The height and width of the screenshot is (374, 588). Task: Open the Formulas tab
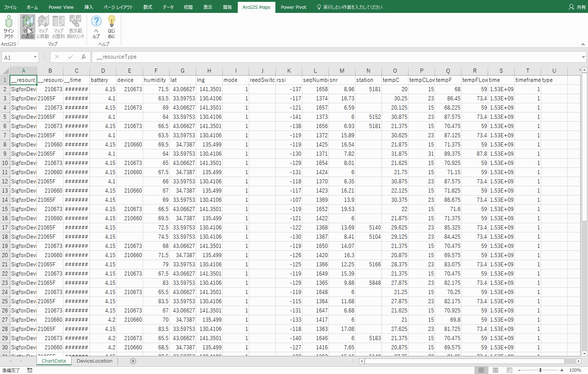[x=148, y=7]
